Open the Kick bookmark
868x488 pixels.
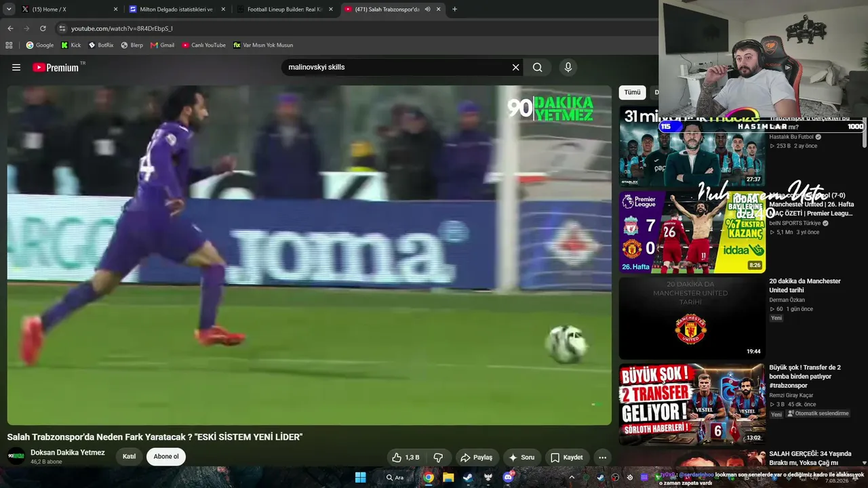click(x=71, y=45)
